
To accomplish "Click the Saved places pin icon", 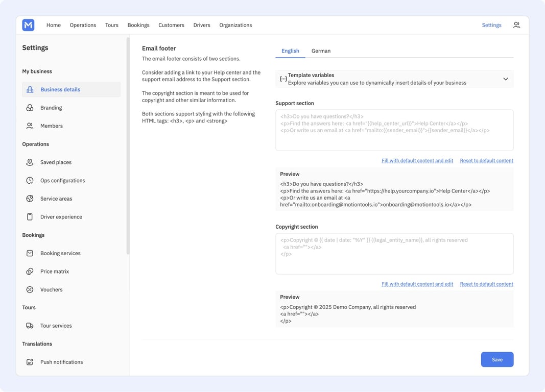I will [30, 162].
